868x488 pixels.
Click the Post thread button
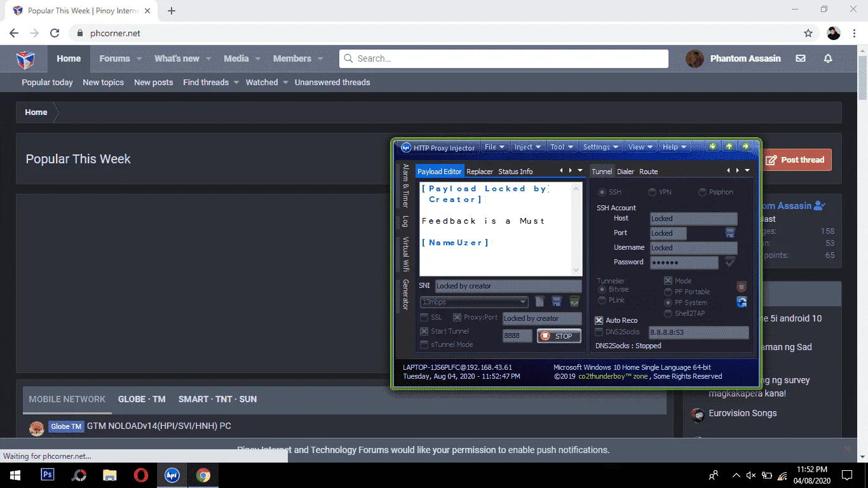797,160
